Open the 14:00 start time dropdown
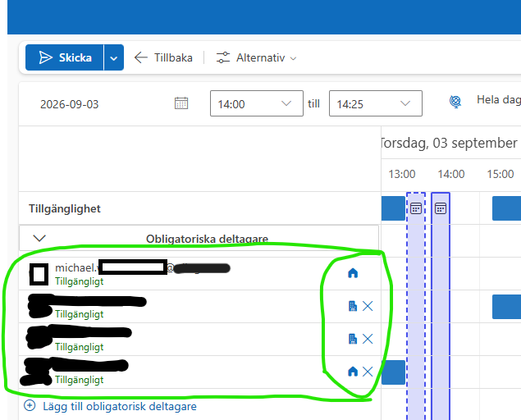521x420 pixels. [x=257, y=103]
